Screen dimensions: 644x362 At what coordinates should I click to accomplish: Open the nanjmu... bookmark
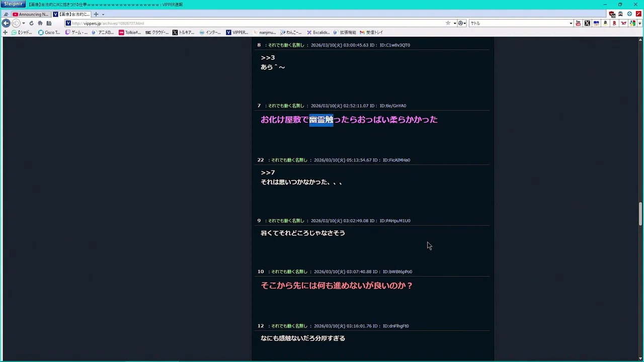point(265,32)
